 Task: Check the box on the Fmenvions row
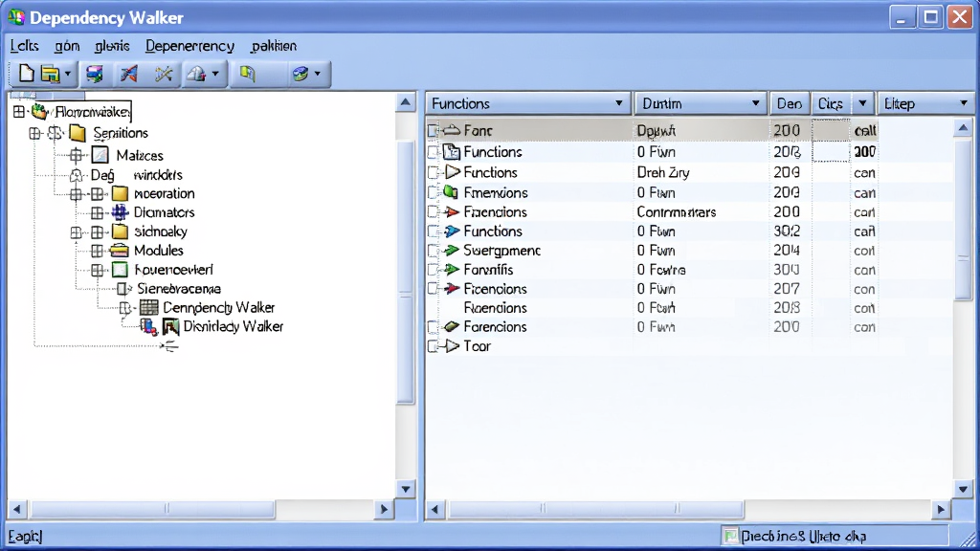(433, 192)
